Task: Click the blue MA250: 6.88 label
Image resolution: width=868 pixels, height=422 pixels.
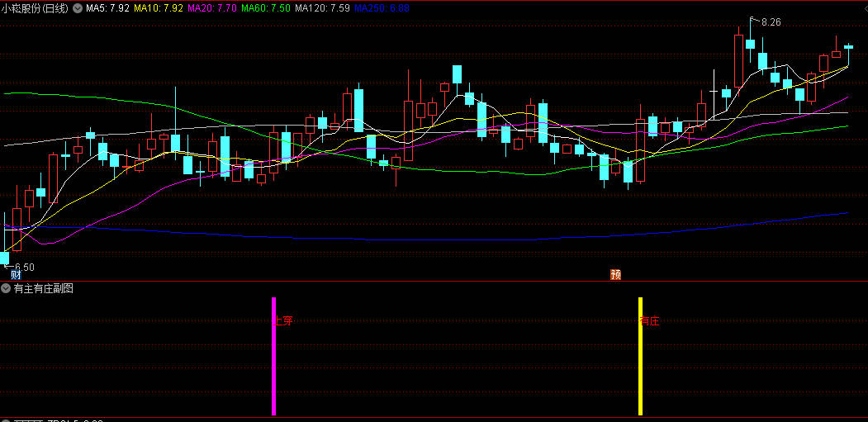Action: (382, 8)
